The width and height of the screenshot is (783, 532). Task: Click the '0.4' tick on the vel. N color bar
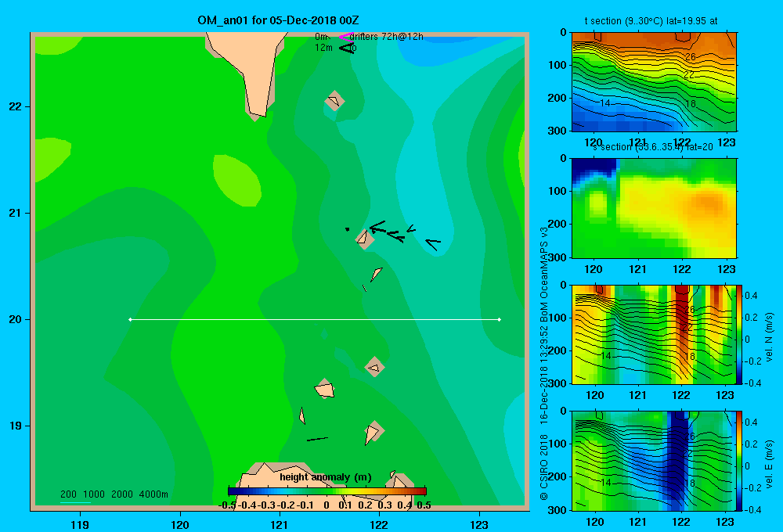[x=751, y=296]
